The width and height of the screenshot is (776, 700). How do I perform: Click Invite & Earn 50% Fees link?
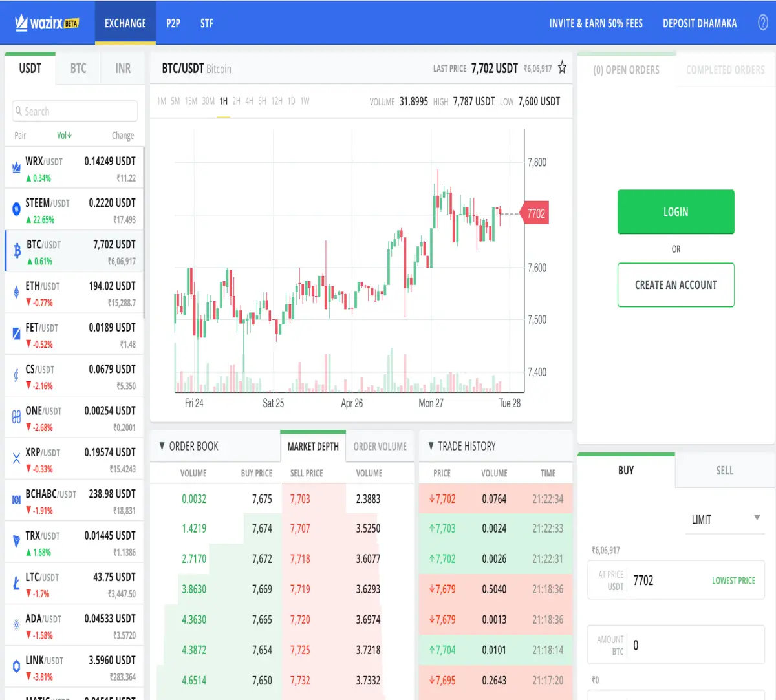(596, 23)
